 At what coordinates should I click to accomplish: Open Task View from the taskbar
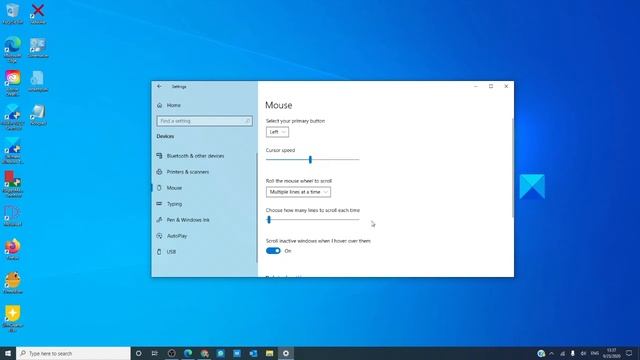pos(155,353)
